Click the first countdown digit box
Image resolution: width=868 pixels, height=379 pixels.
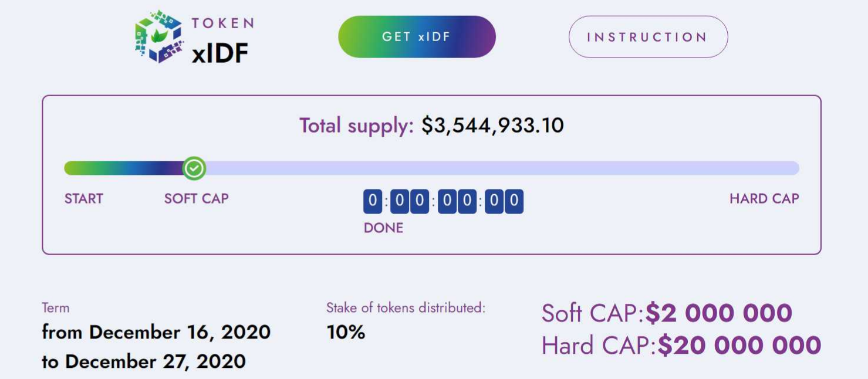372,202
